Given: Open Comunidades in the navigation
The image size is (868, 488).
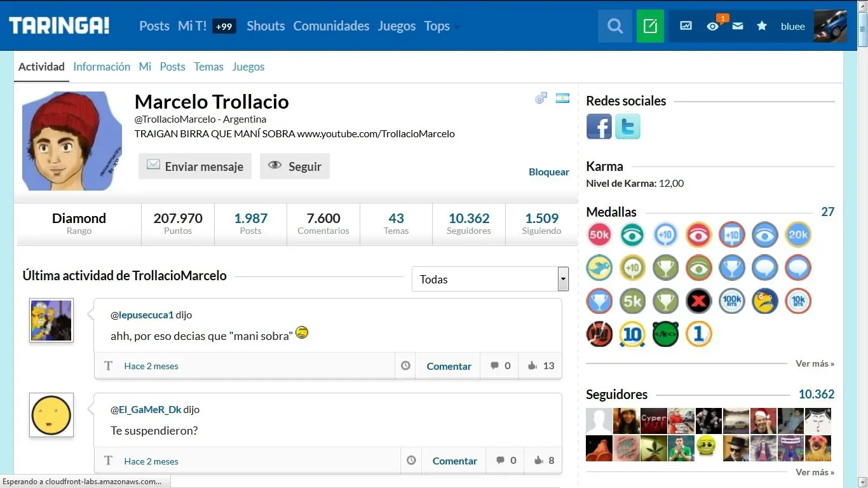Looking at the screenshot, I should tap(331, 26).
